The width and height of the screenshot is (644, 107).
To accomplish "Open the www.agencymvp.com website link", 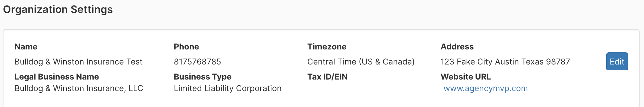I will point(486,88).
